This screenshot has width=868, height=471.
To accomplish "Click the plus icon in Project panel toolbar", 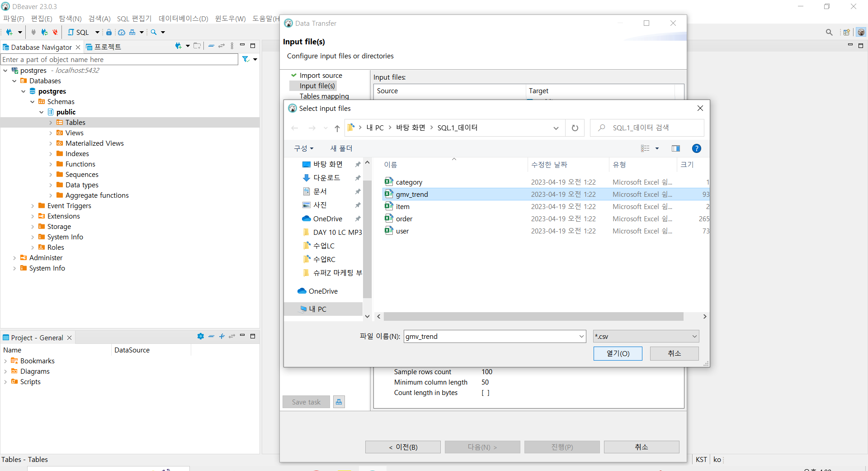I will (x=222, y=336).
